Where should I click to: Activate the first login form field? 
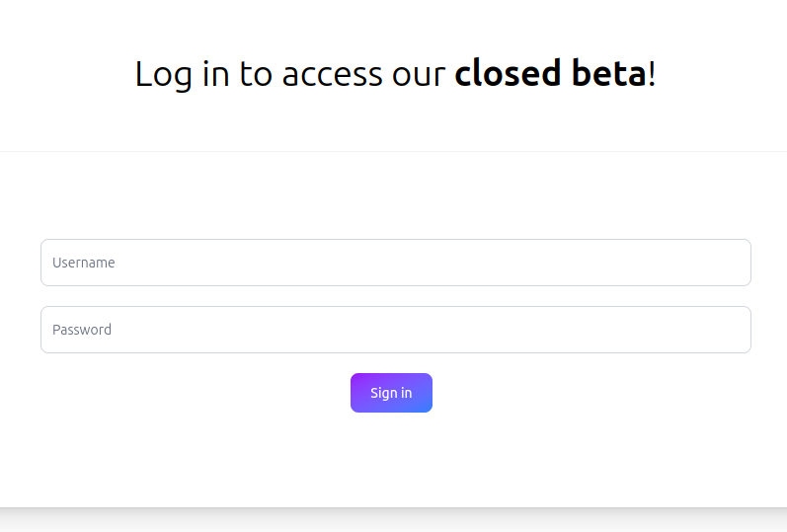pos(395,263)
